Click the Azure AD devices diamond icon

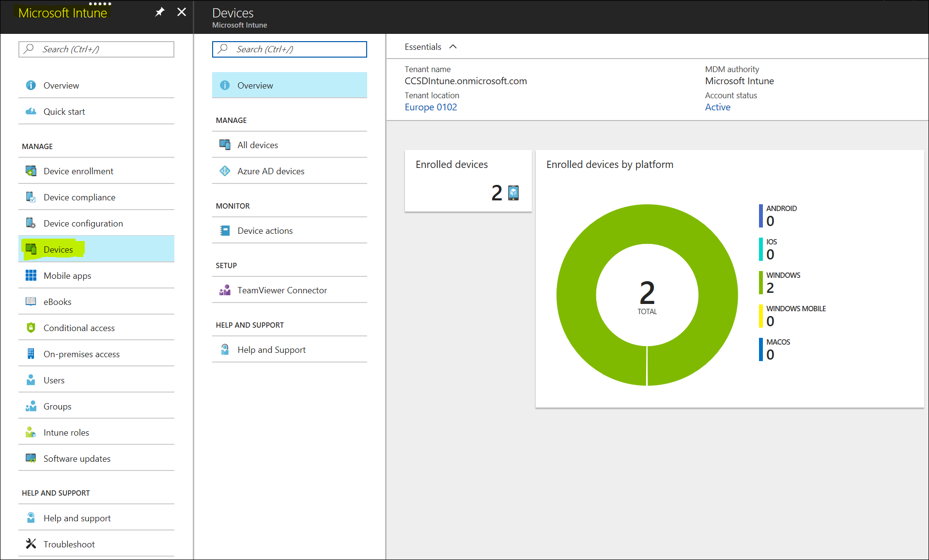pos(225,171)
